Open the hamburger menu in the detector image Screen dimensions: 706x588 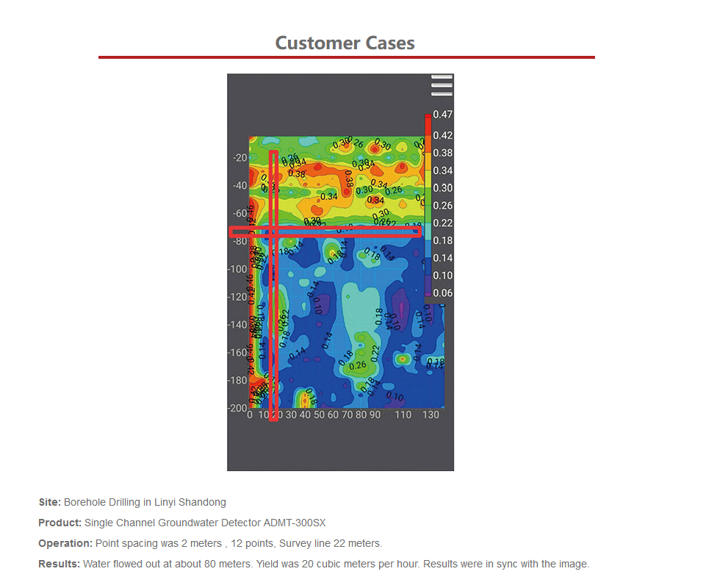[442, 85]
